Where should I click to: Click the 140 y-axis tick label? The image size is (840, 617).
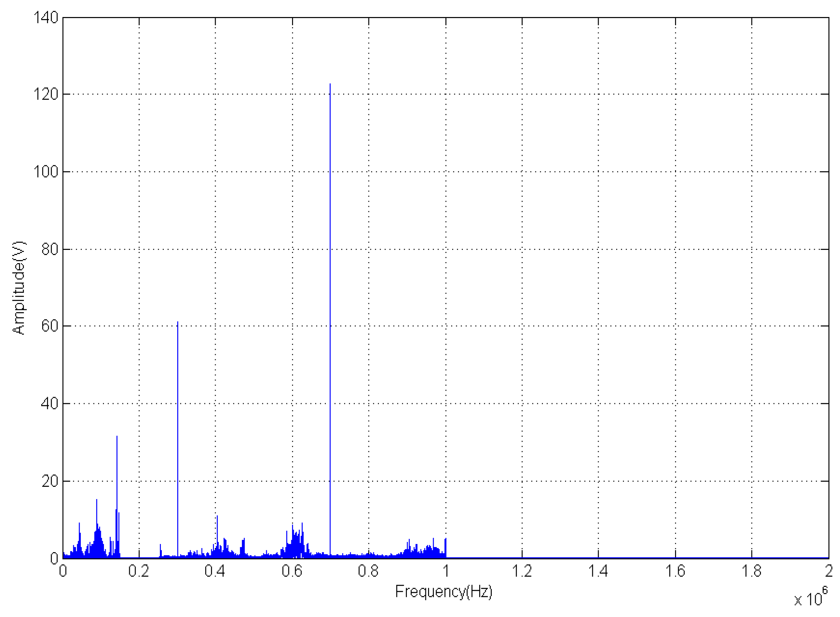coord(46,17)
